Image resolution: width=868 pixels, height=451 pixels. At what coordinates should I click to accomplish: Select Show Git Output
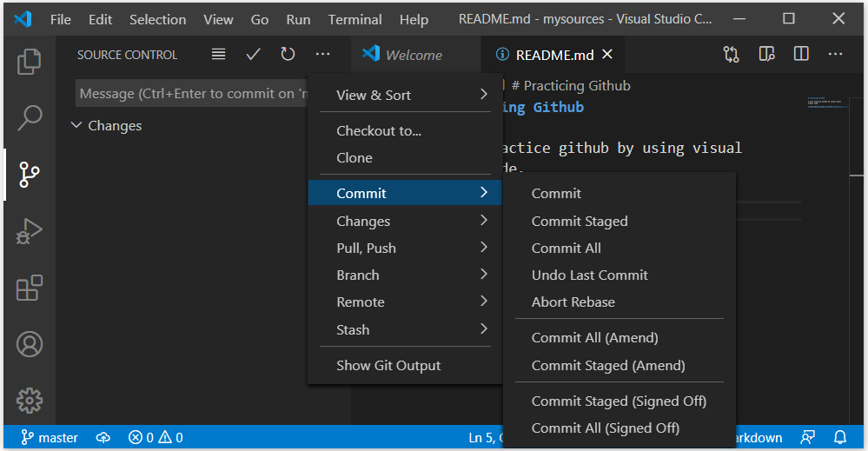pyautogui.click(x=405, y=365)
